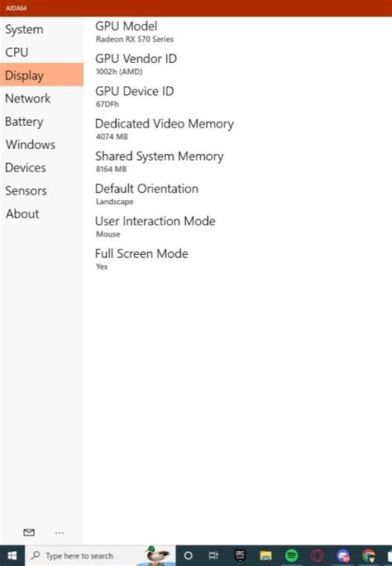Open the Opera browser taskbar icon

[318, 555]
